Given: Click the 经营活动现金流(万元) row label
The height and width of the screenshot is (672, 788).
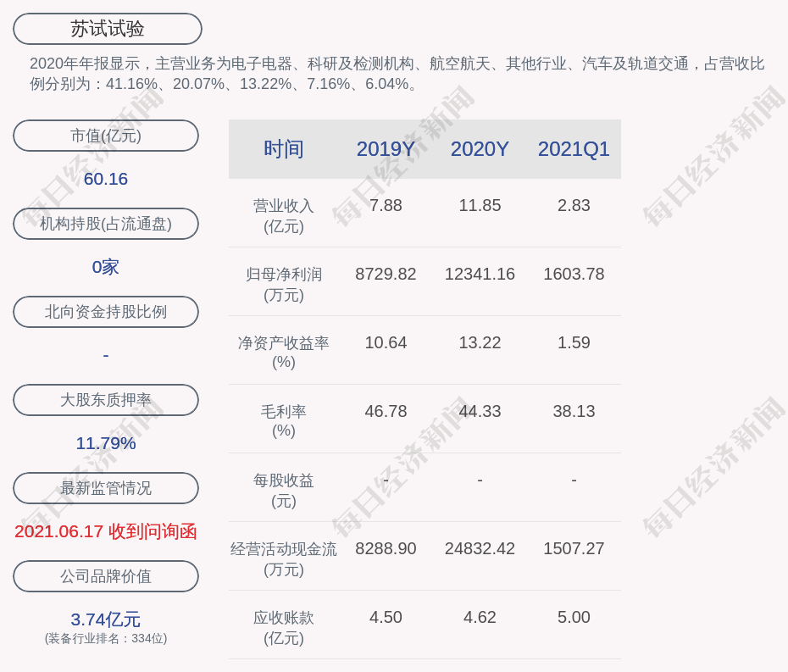Looking at the screenshot, I should (284, 559).
